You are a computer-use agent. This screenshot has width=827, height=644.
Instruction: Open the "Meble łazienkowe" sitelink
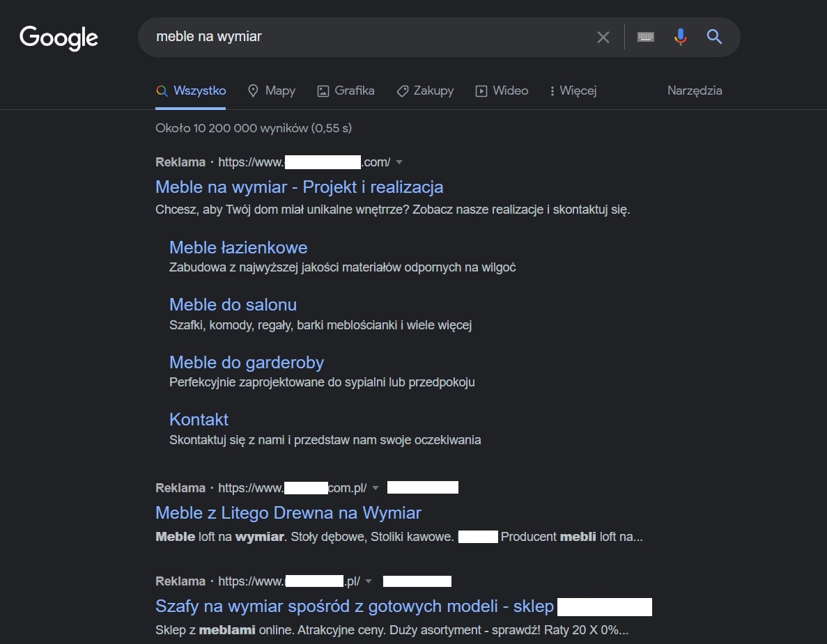coord(238,248)
